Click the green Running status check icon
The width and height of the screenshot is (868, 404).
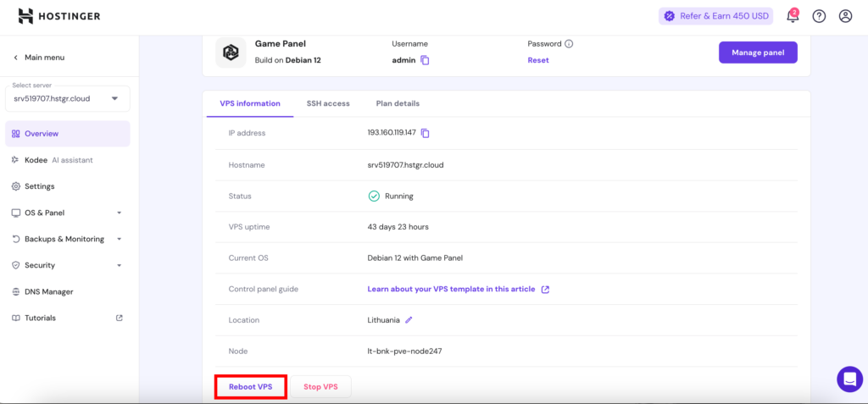pyautogui.click(x=374, y=196)
